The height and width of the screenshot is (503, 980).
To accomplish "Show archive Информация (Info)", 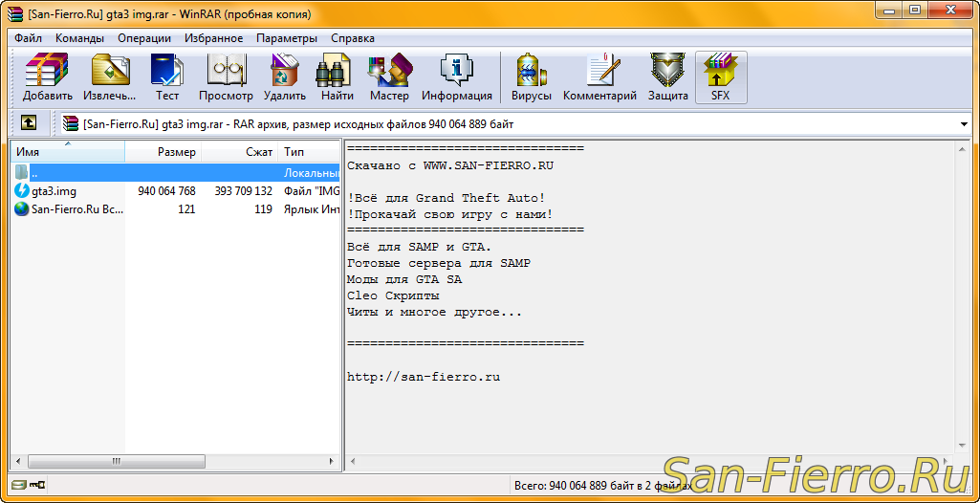I will pyautogui.click(x=456, y=77).
